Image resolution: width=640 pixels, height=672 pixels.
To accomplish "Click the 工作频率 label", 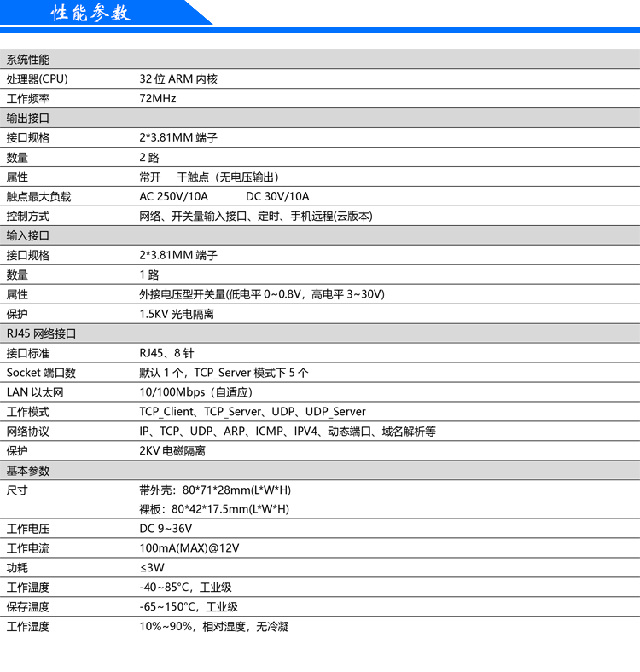I will [28, 99].
